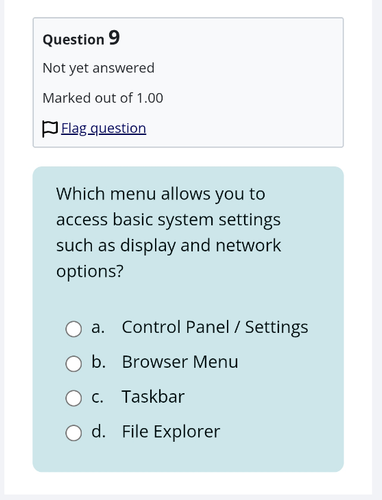Click the File Explorer answer label
This screenshot has height=500, width=382.
(171, 431)
